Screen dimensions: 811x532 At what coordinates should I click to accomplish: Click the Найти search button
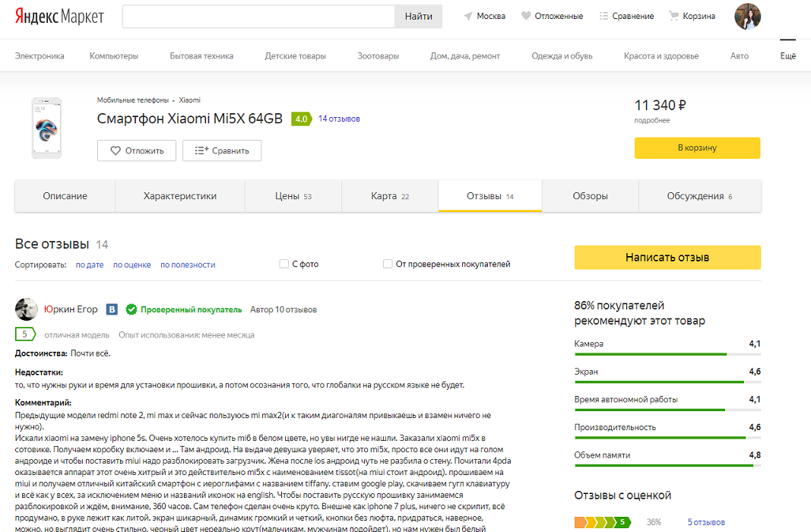pyautogui.click(x=419, y=17)
